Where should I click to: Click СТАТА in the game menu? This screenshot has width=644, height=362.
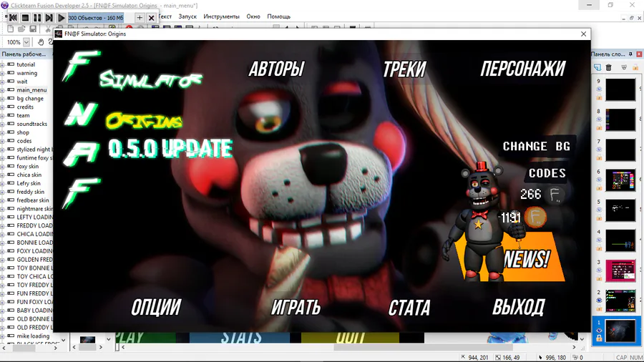(409, 308)
